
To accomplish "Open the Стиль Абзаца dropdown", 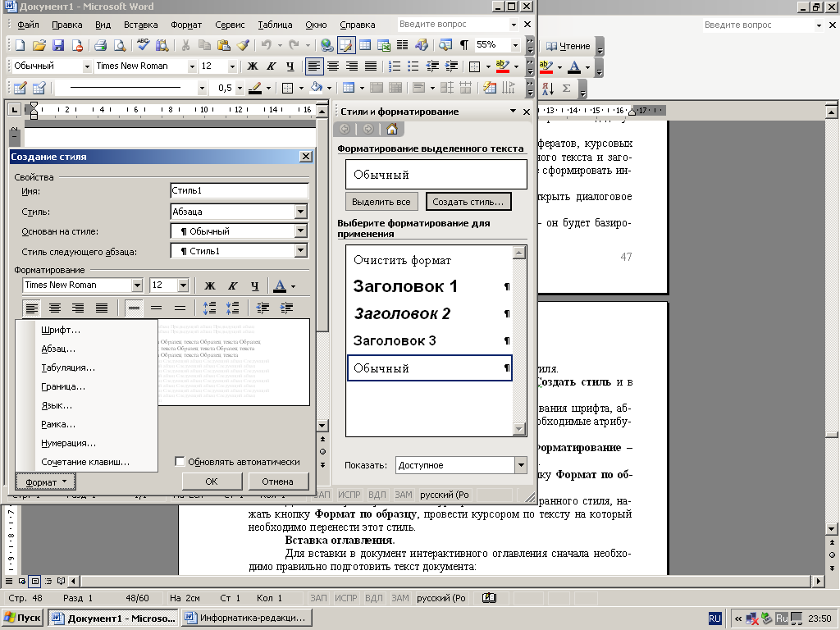I will click(300, 212).
